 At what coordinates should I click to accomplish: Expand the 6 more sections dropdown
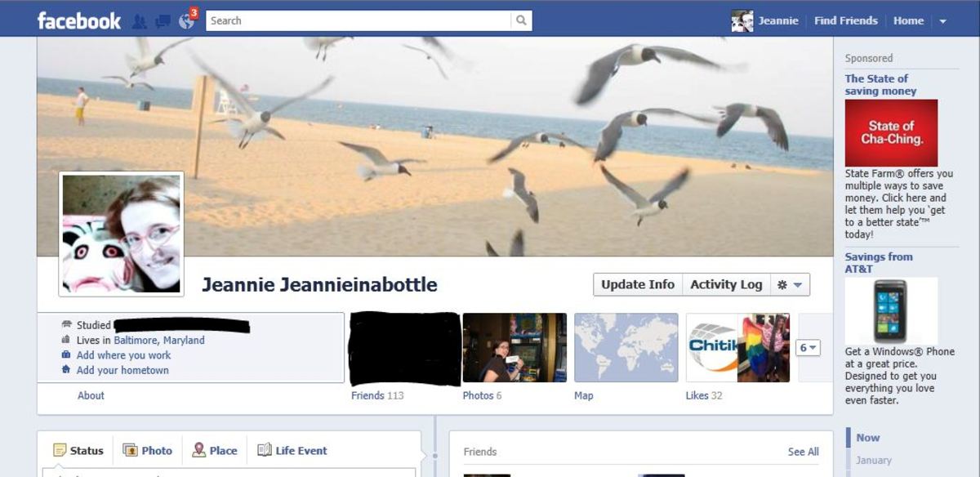click(x=808, y=348)
